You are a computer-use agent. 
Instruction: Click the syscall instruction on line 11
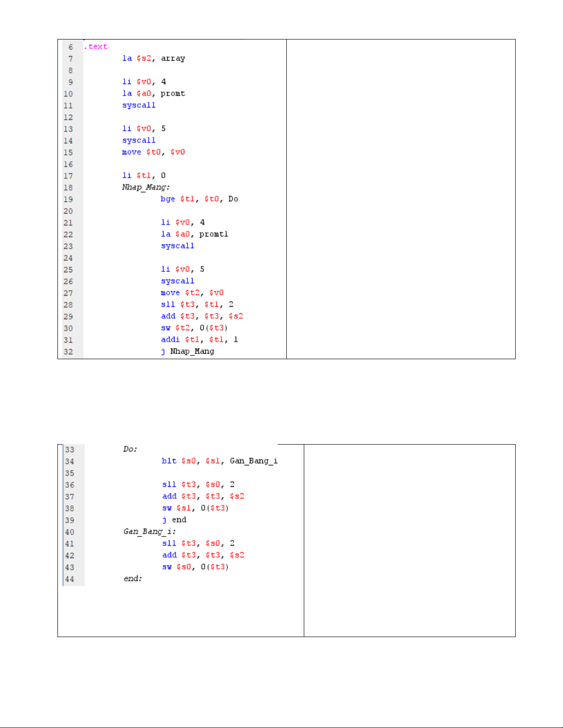click(139, 105)
